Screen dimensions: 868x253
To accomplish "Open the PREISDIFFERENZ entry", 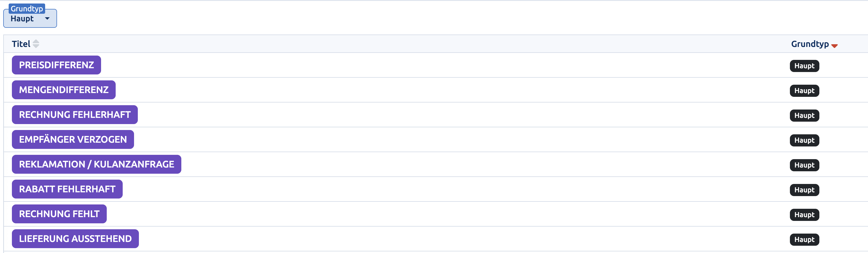I will [56, 65].
